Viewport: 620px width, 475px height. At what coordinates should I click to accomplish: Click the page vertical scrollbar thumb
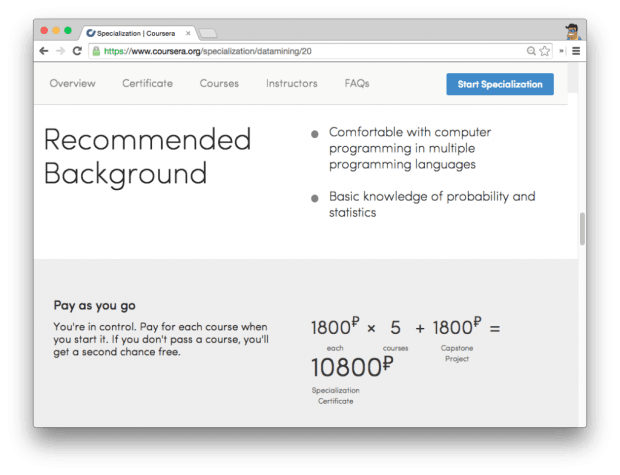pos(582,228)
